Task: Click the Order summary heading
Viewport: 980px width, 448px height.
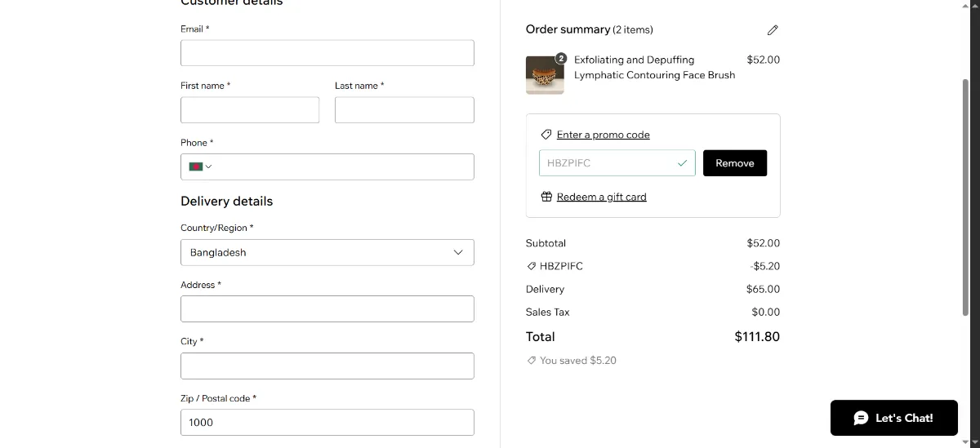Action: 568,29
